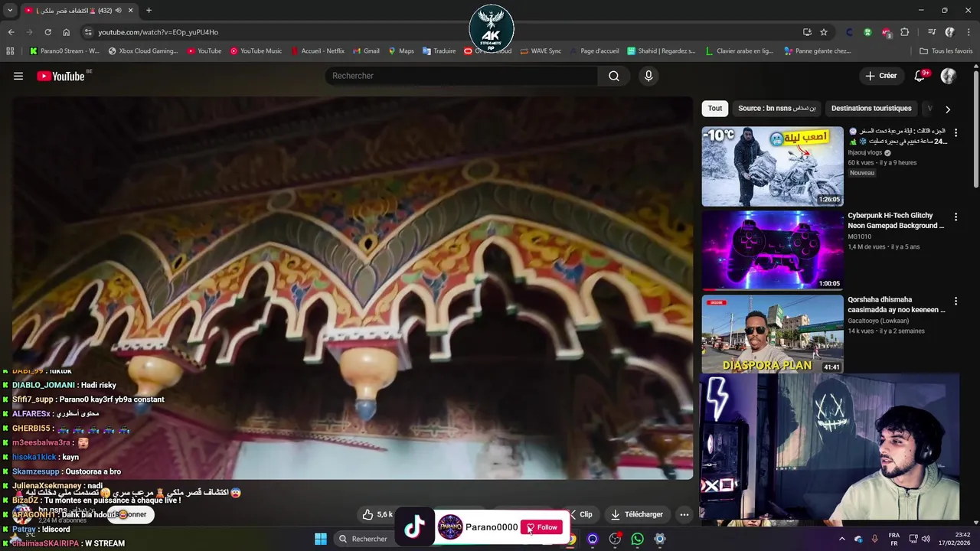The height and width of the screenshot is (551, 980).
Task: Open the Traduire bookmark
Action: 439,51
